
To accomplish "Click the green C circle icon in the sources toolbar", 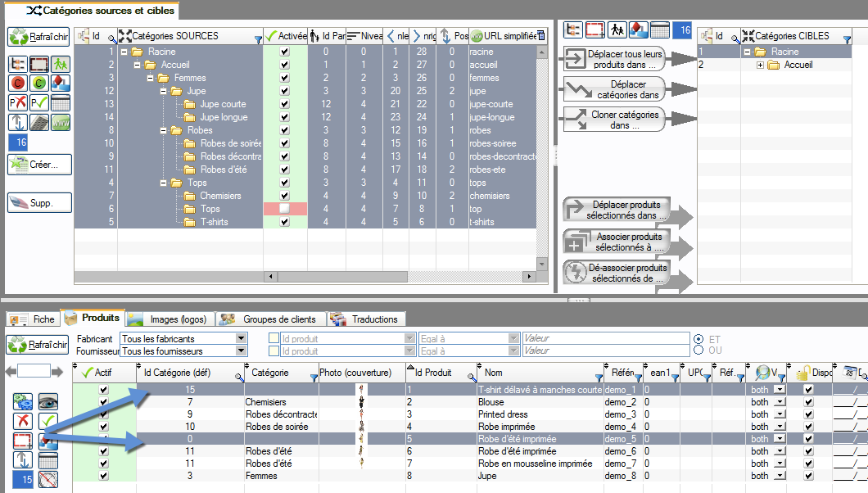I will pos(39,83).
